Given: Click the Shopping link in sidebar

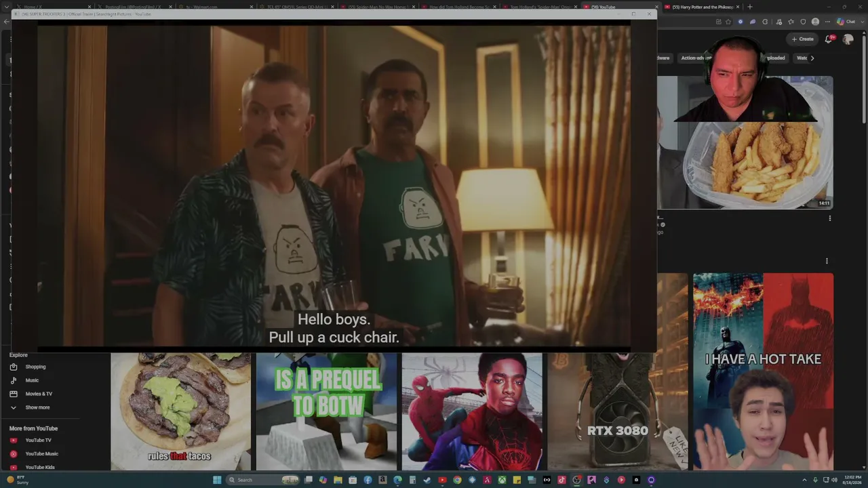Looking at the screenshot, I should [35, 367].
